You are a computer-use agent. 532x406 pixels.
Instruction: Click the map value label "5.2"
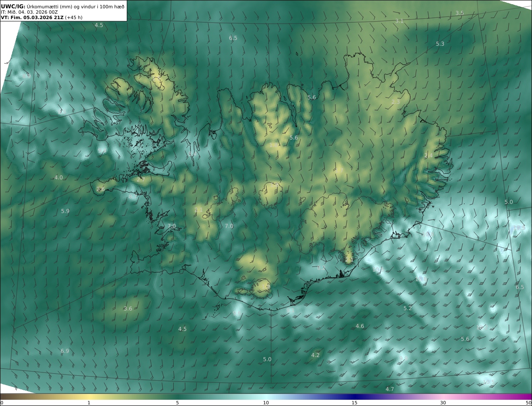(407, 308)
